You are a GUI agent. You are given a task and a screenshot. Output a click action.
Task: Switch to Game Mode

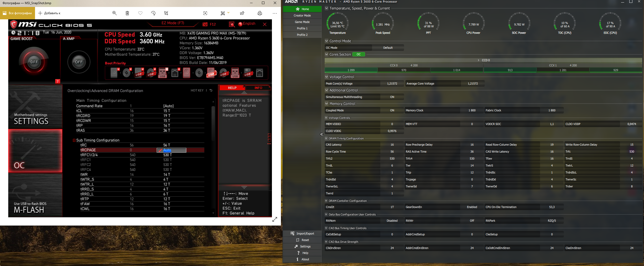pos(302,22)
